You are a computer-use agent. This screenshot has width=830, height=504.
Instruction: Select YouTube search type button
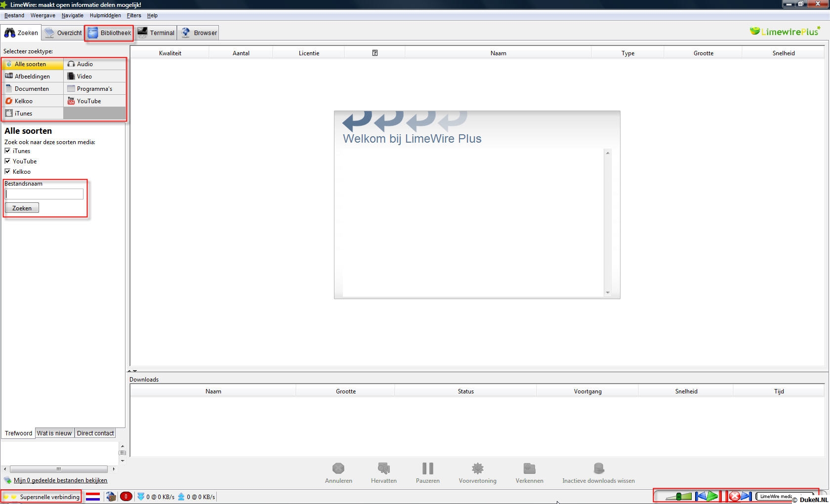click(94, 101)
